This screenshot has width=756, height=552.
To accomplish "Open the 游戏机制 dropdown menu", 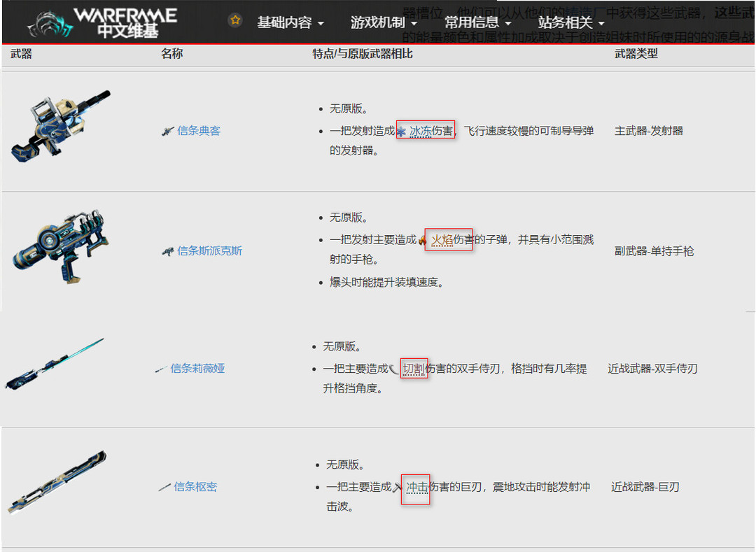I will click(x=384, y=22).
